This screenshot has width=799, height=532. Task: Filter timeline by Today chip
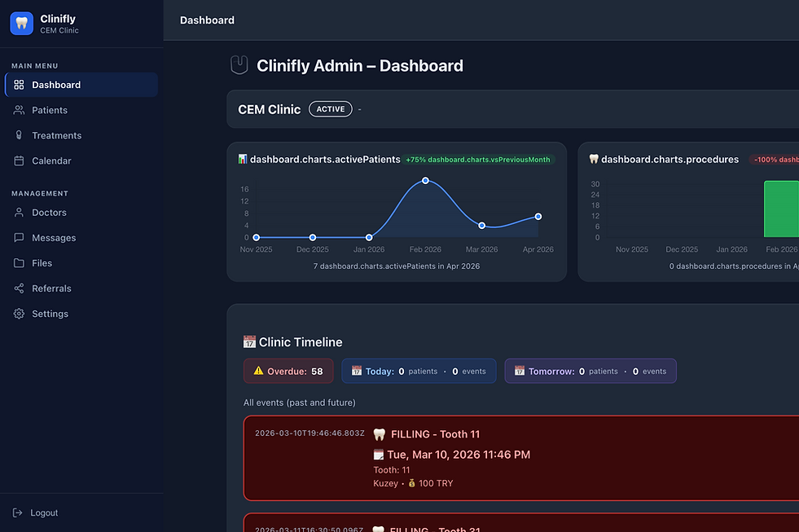(419, 371)
